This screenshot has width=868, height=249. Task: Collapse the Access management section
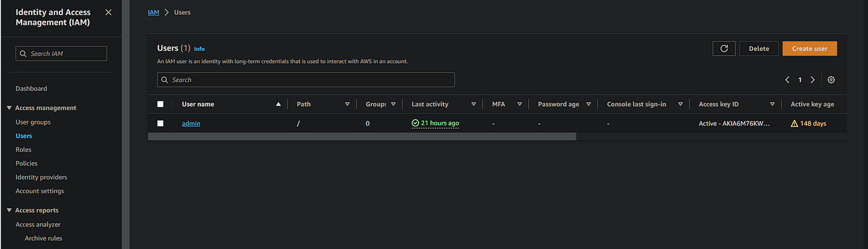9,108
